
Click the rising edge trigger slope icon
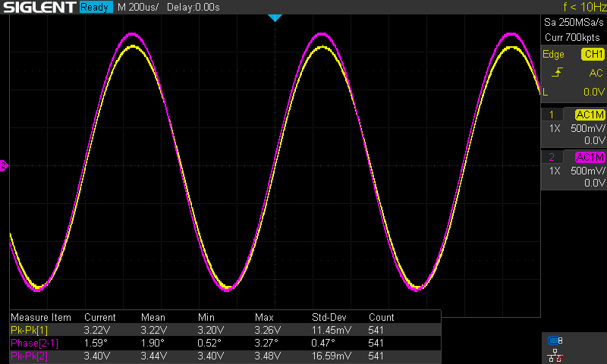click(558, 72)
